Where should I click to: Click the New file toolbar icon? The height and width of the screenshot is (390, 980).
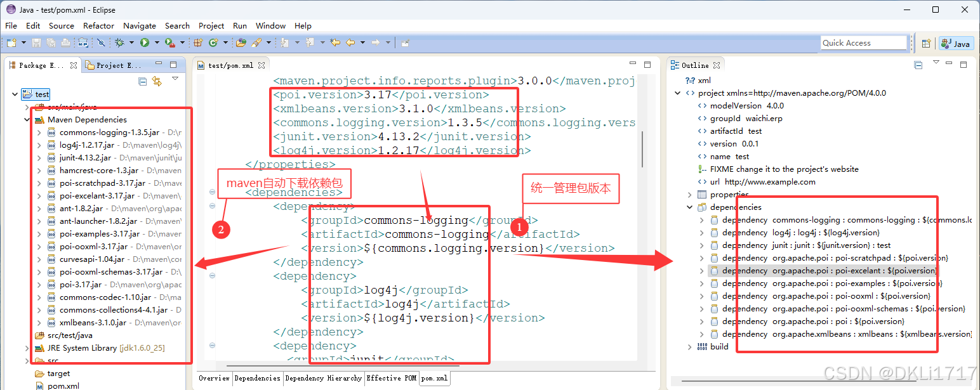coord(11,42)
